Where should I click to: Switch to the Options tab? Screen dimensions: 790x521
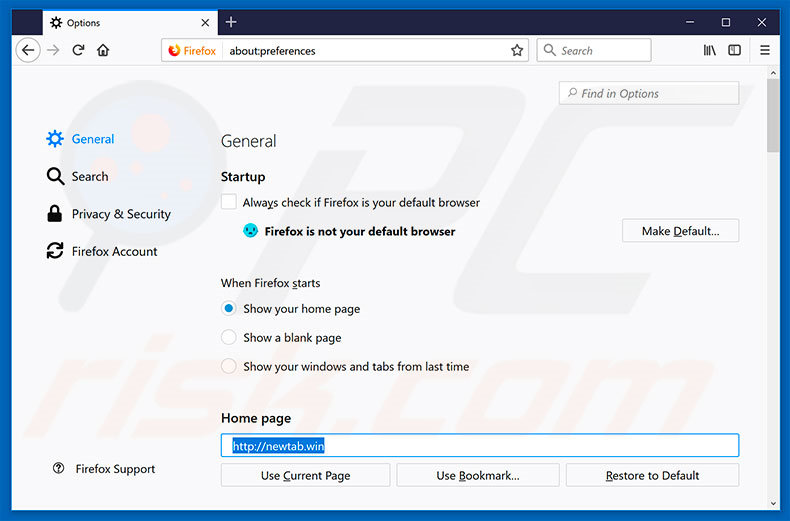point(130,23)
